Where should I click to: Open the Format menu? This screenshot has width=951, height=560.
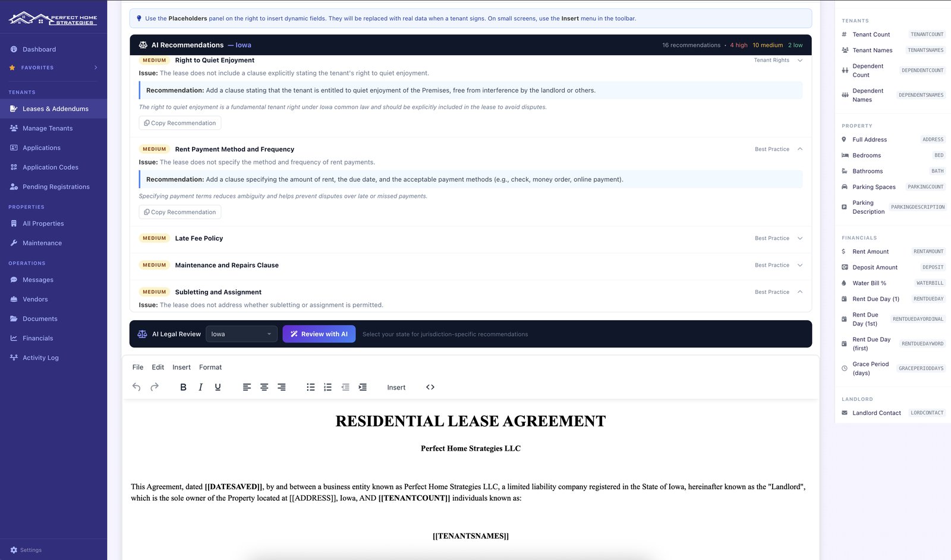pyautogui.click(x=210, y=367)
